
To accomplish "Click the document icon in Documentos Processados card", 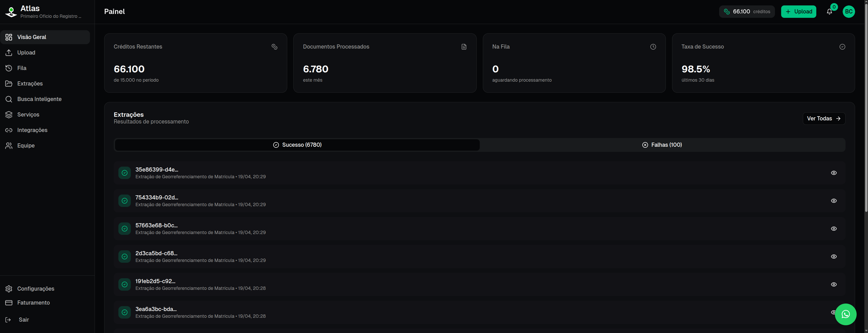I will (x=464, y=47).
